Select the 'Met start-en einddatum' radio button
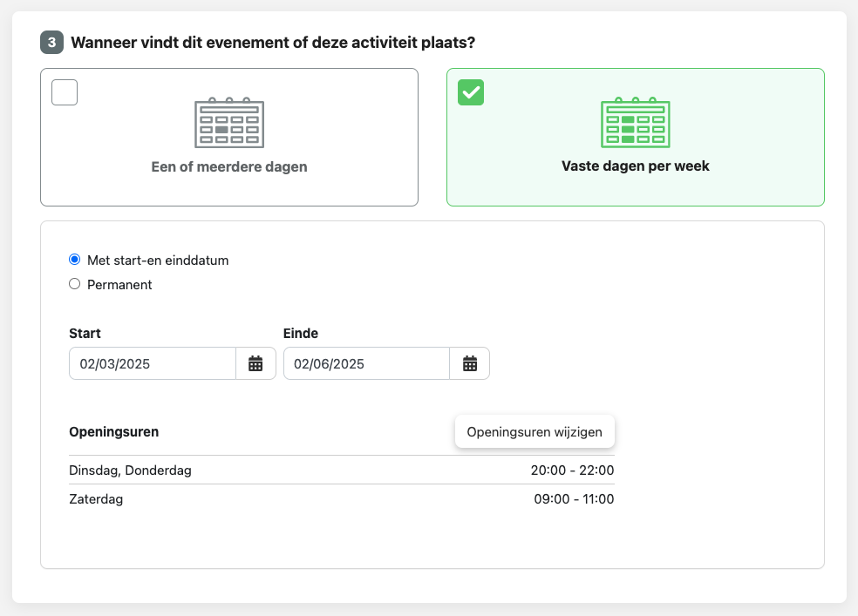Screen dimensions: 858x616 pos(74,260)
